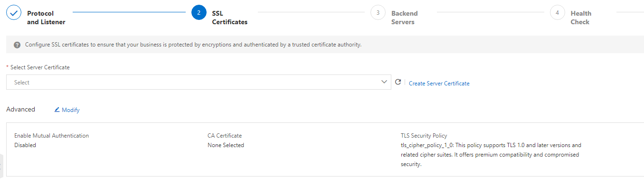Click the completed checkmark step icon

[x=14, y=13]
